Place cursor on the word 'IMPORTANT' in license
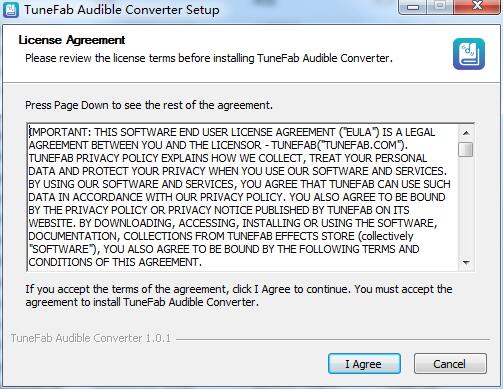Viewport: 503px width, 389px height. coord(58,132)
